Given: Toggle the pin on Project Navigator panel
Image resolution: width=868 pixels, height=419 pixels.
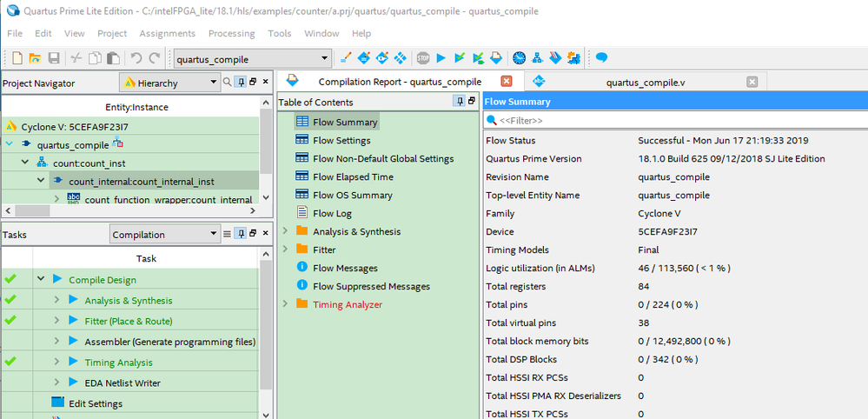Looking at the screenshot, I should tap(240, 83).
